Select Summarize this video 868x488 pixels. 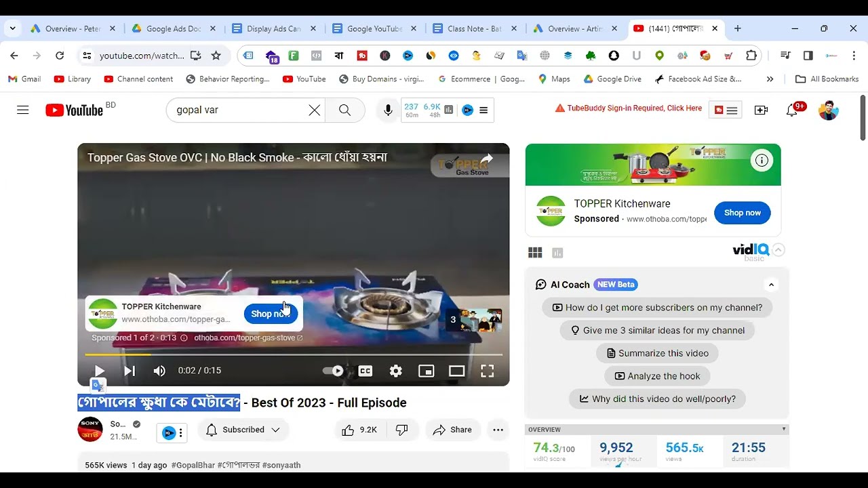(x=657, y=353)
